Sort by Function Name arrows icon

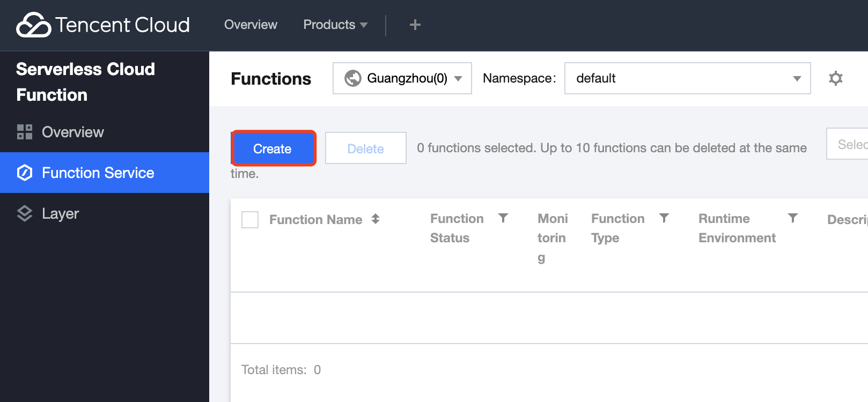point(376,219)
